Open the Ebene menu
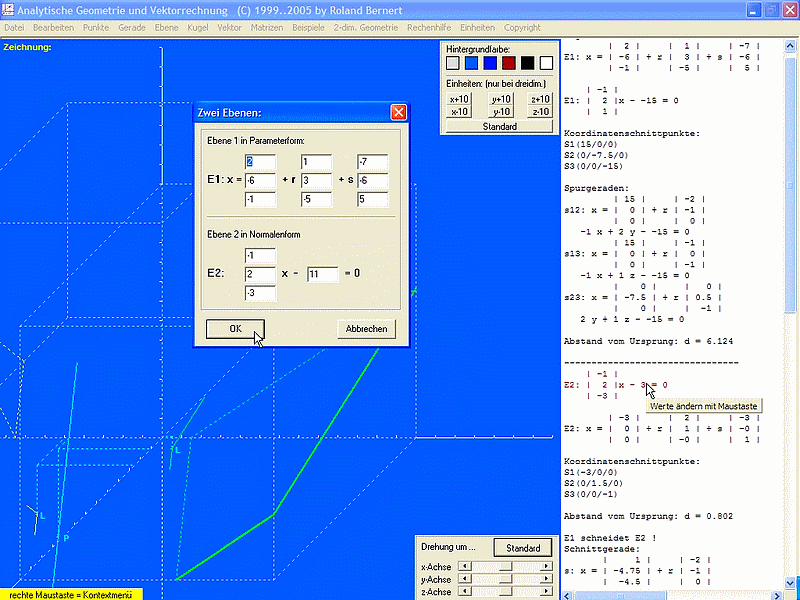Screen dimensions: 800x600 (x=167, y=27)
